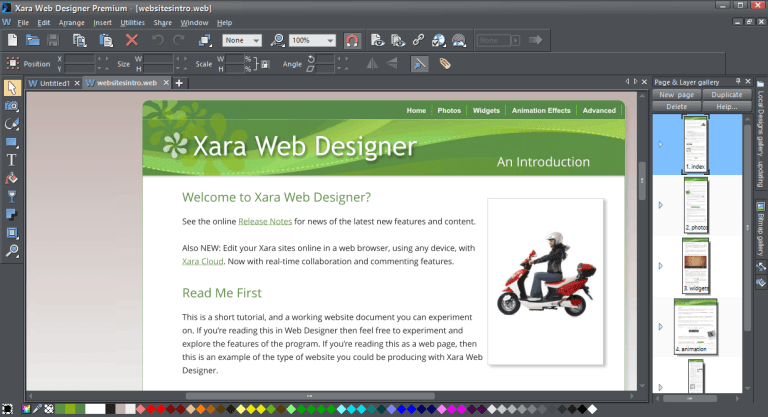Image resolution: width=768 pixels, height=417 pixels.
Task: Toggle pin on Page & Layer gallery
Action: pyautogui.click(x=738, y=81)
